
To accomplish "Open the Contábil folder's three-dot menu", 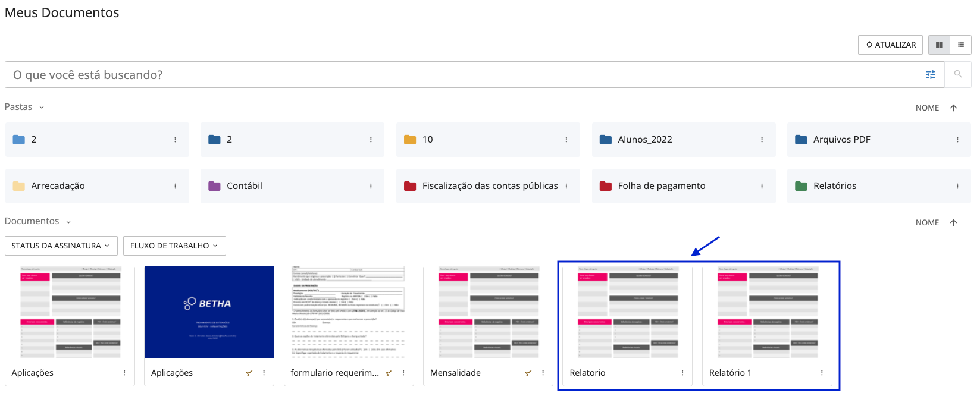I will (x=371, y=186).
